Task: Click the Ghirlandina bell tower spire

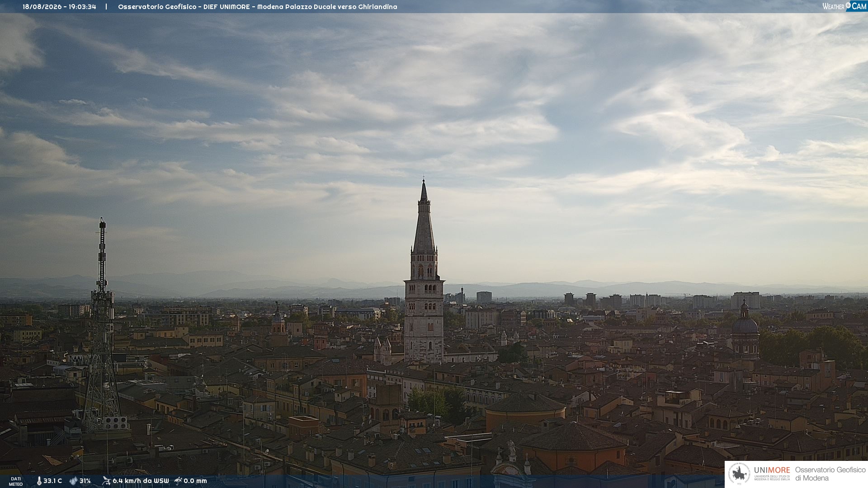Action: [424, 217]
